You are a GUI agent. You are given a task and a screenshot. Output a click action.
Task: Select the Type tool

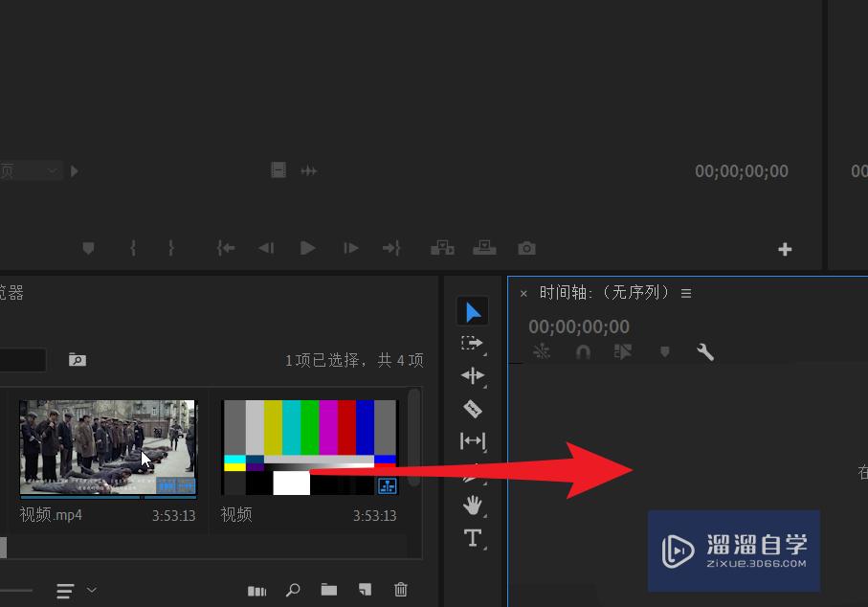pyautogui.click(x=472, y=537)
